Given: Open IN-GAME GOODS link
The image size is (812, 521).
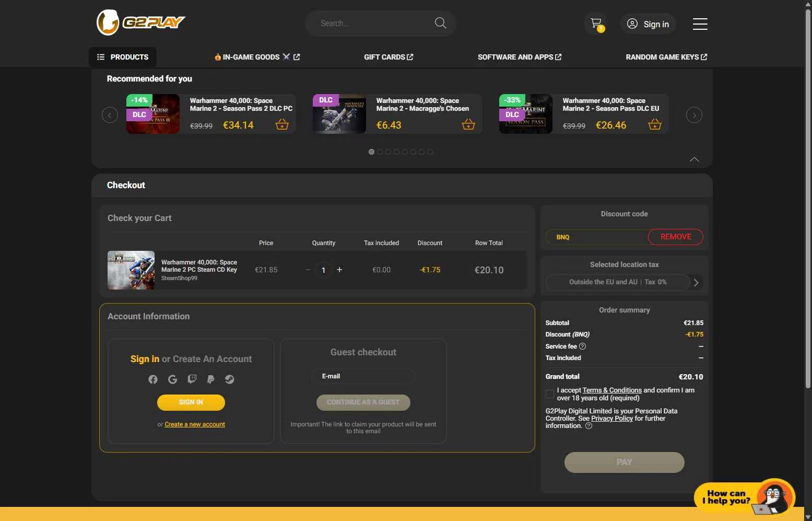Looking at the screenshot, I should click(257, 57).
